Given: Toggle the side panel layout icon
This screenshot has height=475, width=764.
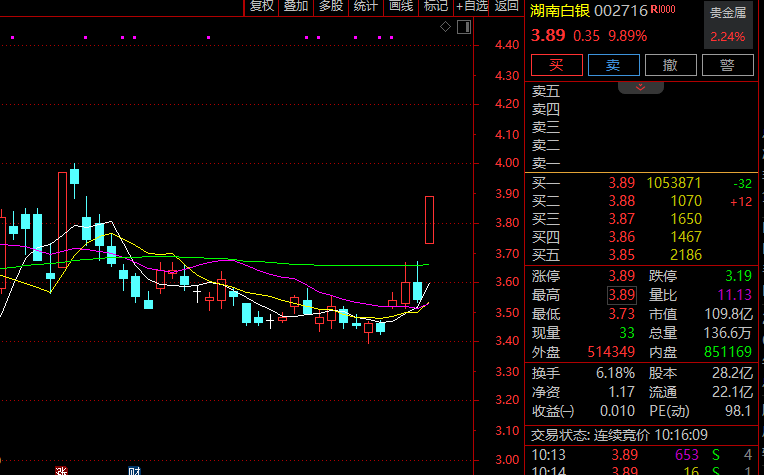Looking at the screenshot, I should pos(464,27).
